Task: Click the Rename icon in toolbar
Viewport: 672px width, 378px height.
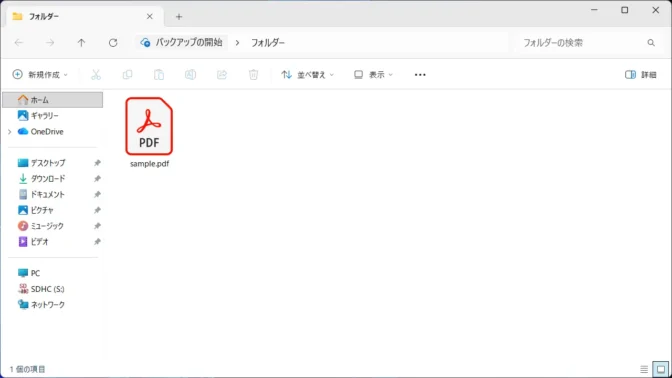Action: [190, 75]
